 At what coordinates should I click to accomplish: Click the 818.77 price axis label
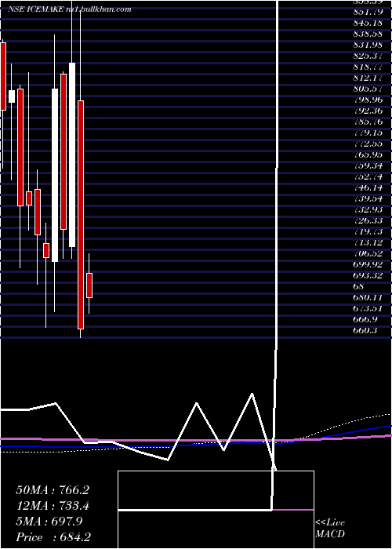368,67
